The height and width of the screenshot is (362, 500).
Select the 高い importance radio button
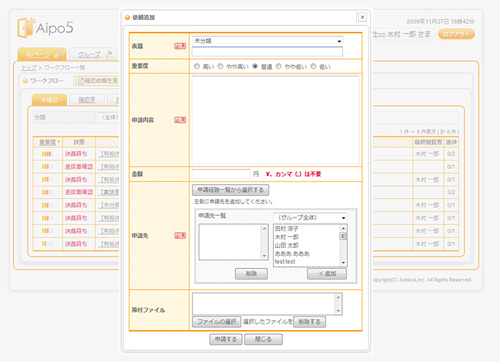[197, 66]
